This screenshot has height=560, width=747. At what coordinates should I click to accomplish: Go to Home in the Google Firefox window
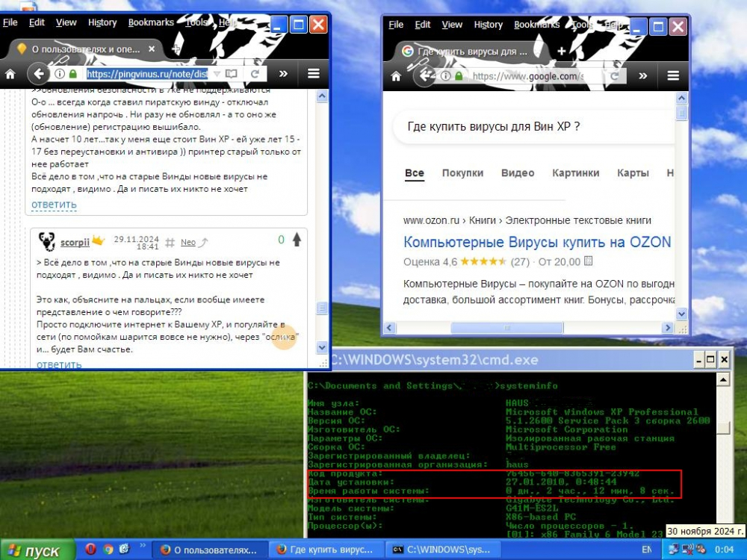coord(396,76)
